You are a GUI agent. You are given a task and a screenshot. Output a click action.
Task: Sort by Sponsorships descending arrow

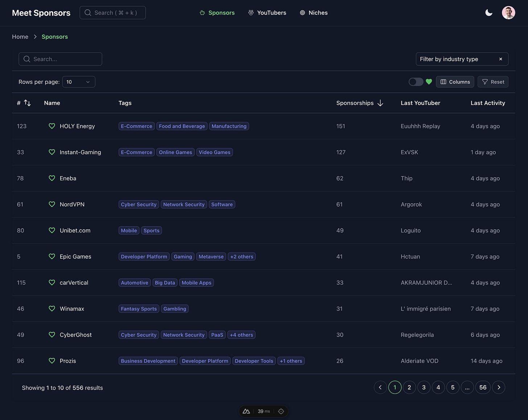click(x=380, y=103)
